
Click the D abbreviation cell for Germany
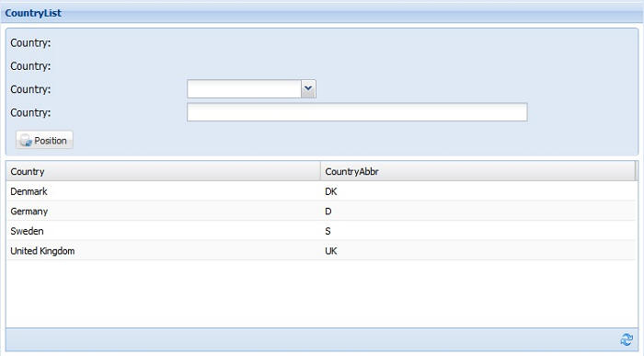pyautogui.click(x=478, y=211)
